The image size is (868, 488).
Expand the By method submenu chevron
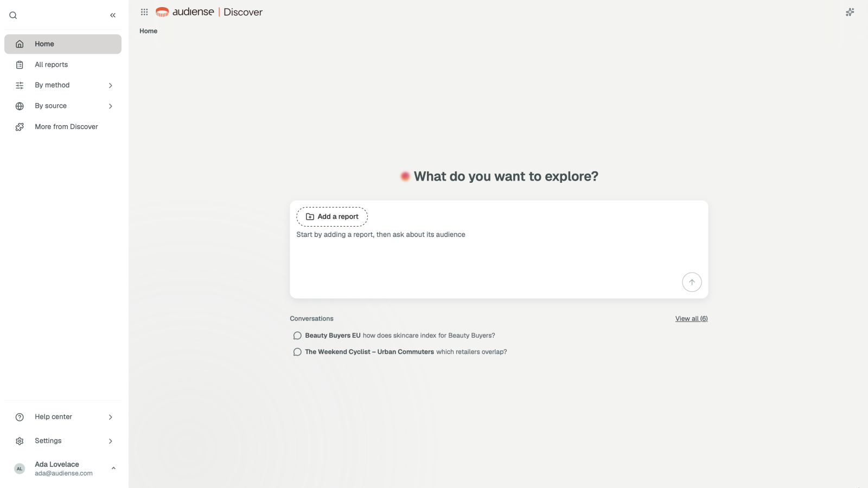tap(111, 85)
